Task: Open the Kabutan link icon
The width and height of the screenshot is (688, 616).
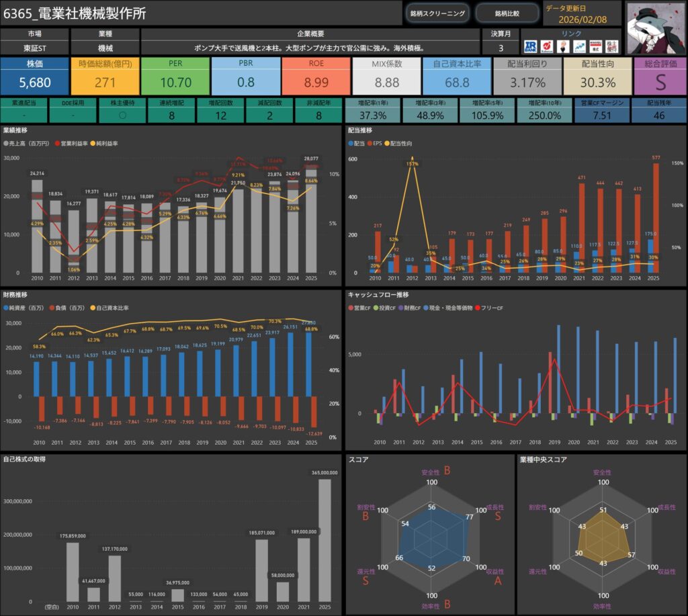Action: click(546, 46)
